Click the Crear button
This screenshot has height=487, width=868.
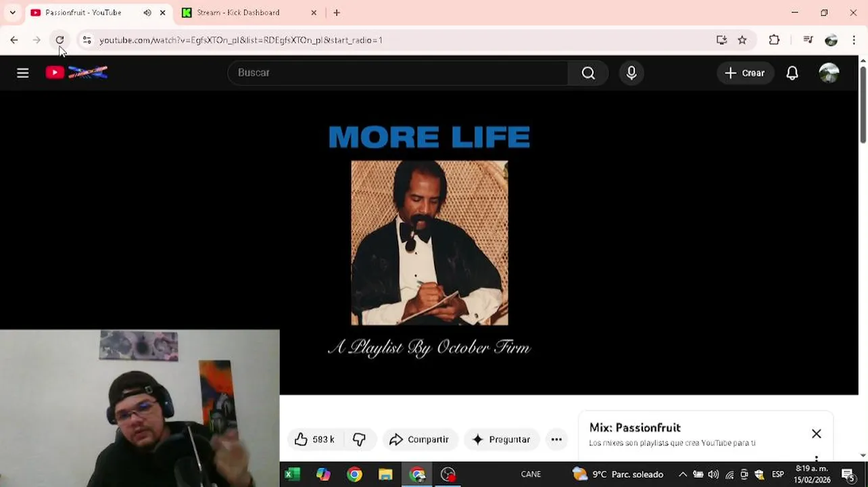tap(745, 73)
